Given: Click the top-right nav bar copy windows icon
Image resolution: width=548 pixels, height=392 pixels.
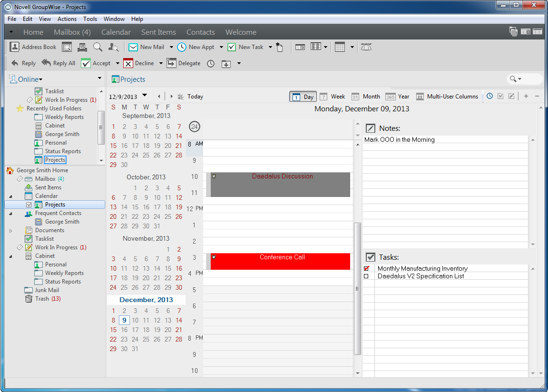Looking at the screenshot, I should [x=513, y=31].
